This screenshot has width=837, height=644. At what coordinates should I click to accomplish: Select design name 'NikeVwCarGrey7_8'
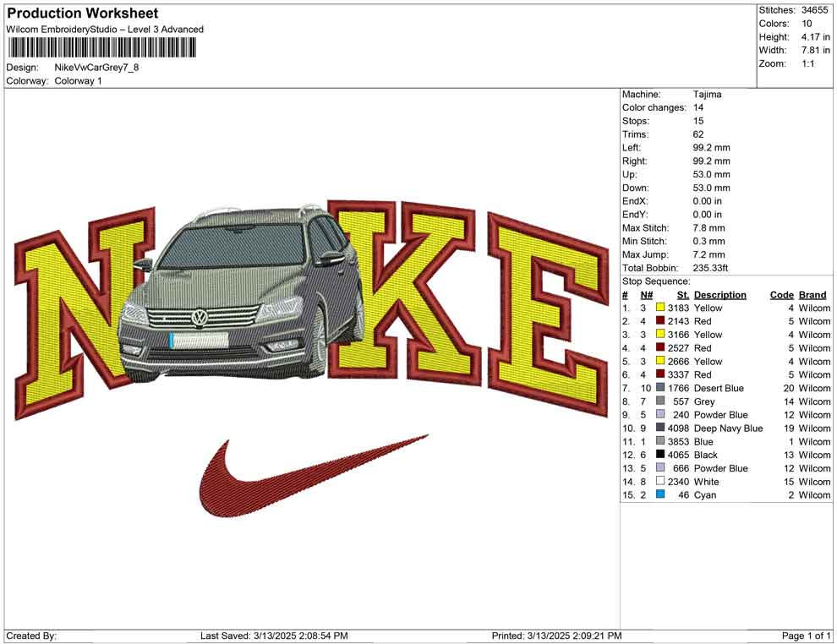click(96, 68)
